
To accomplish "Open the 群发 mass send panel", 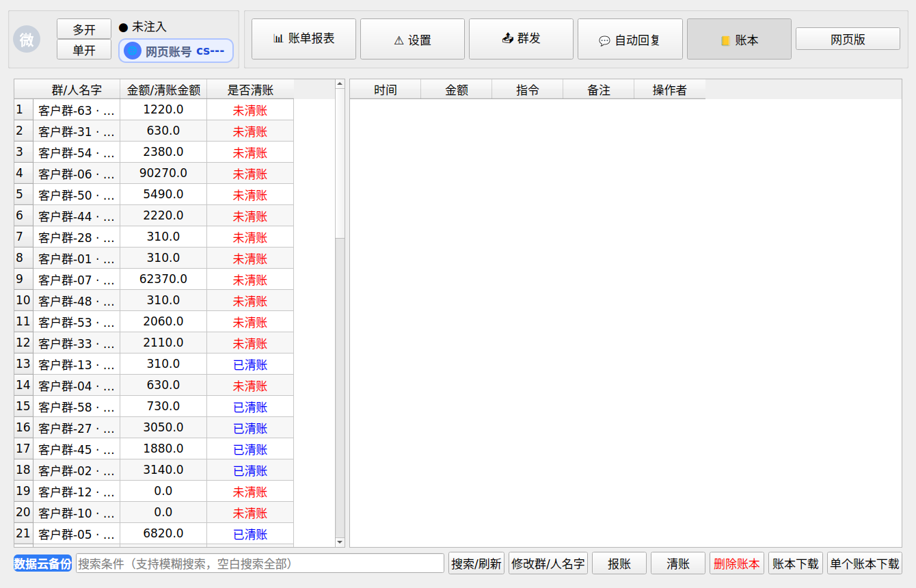I will pyautogui.click(x=521, y=39).
